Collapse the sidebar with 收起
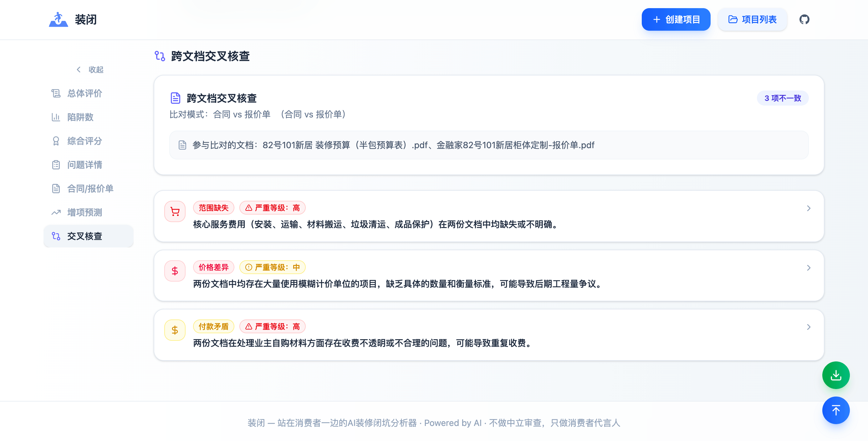The width and height of the screenshot is (868, 441). click(x=90, y=70)
